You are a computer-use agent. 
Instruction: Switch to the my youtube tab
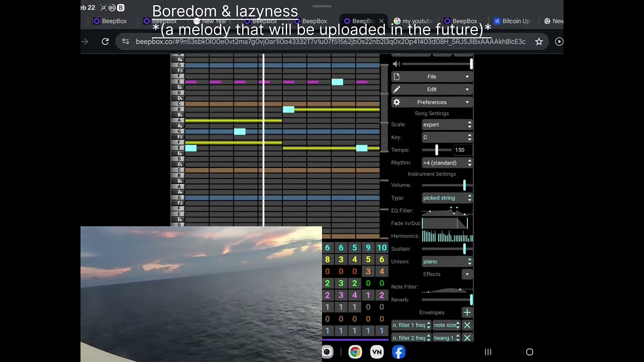coord(413,21)
